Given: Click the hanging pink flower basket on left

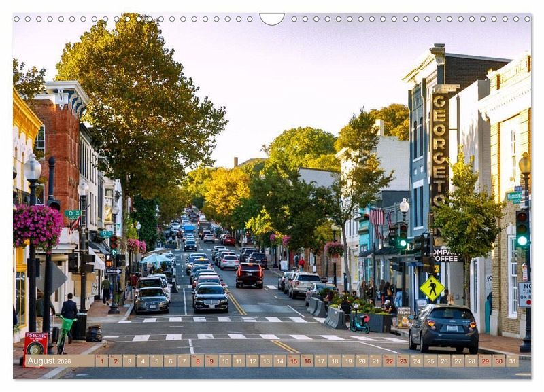Looking at the screenshot, I should [37, 225].
